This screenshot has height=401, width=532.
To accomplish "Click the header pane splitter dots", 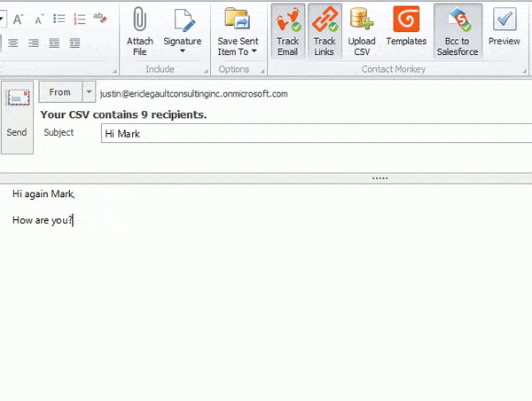I will [x=380, y=178].
